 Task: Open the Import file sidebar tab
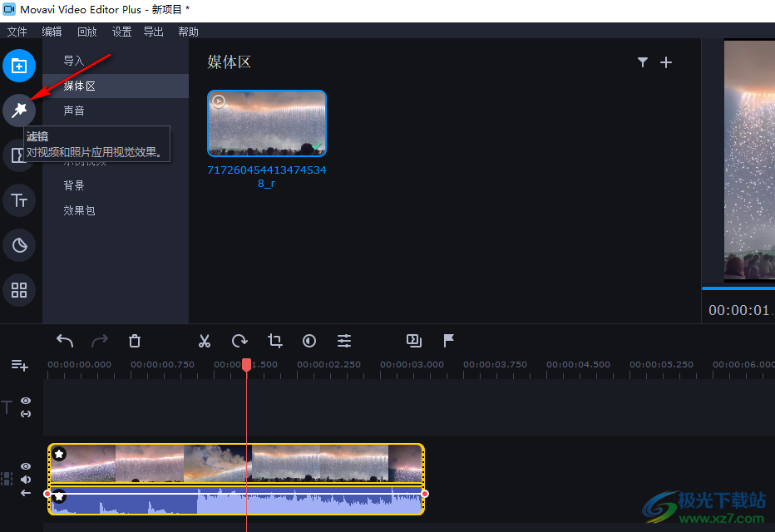tap(19, 66)
